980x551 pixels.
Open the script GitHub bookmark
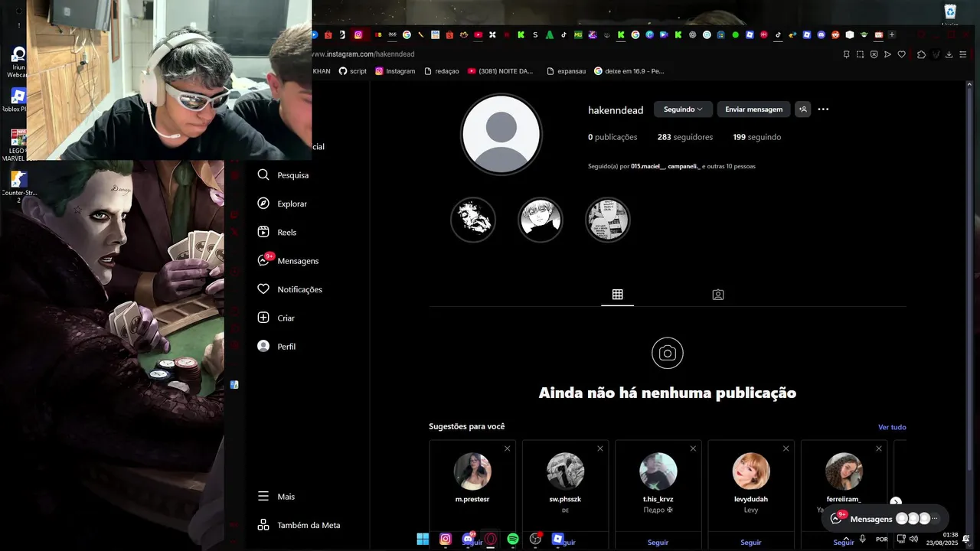pyautogui.click(x=353, y=71)
